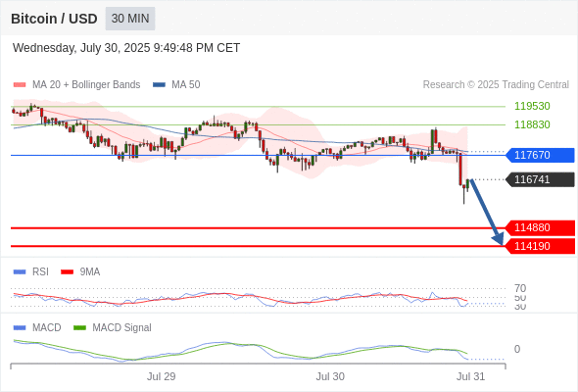Click the 118830 resistance level label
578x392 pixels.
(532, 124)
